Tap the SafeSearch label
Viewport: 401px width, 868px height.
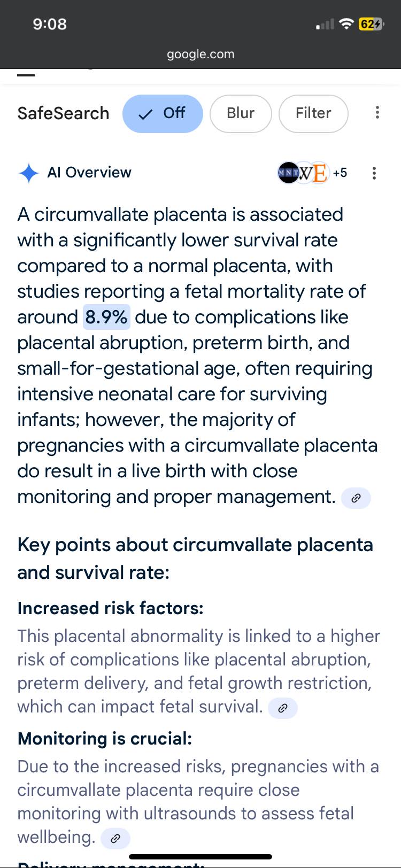click(63, 113)
